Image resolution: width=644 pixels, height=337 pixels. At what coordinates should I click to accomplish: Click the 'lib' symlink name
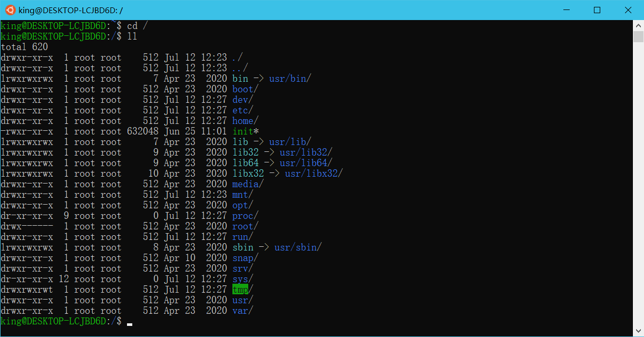(x=240, y=142)
